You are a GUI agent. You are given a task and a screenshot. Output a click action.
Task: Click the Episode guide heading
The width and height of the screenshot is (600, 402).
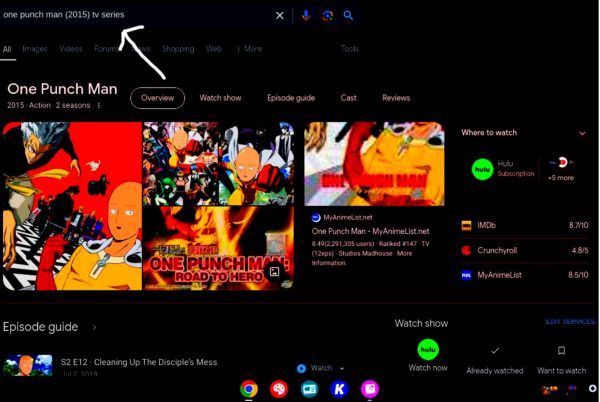41,327
